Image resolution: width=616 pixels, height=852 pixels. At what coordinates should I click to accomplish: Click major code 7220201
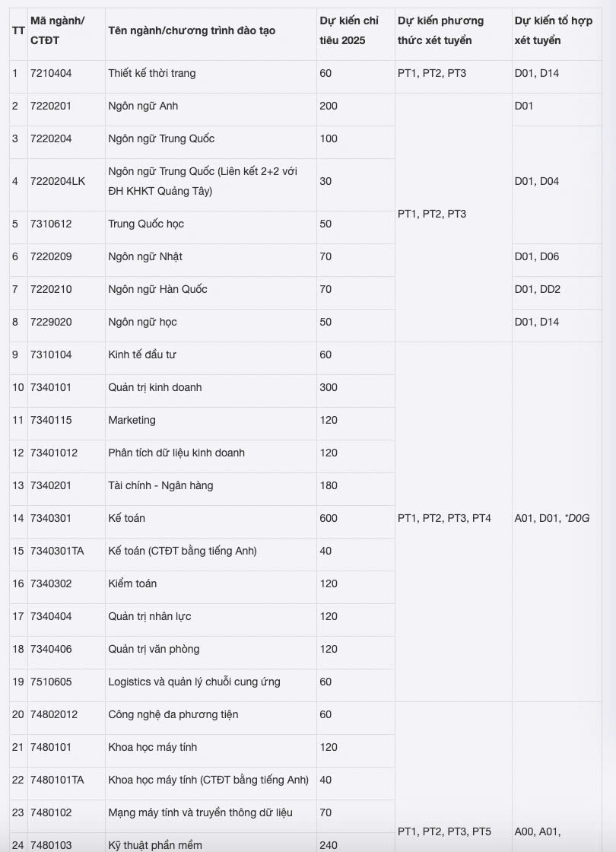click(x=51, y=106)
